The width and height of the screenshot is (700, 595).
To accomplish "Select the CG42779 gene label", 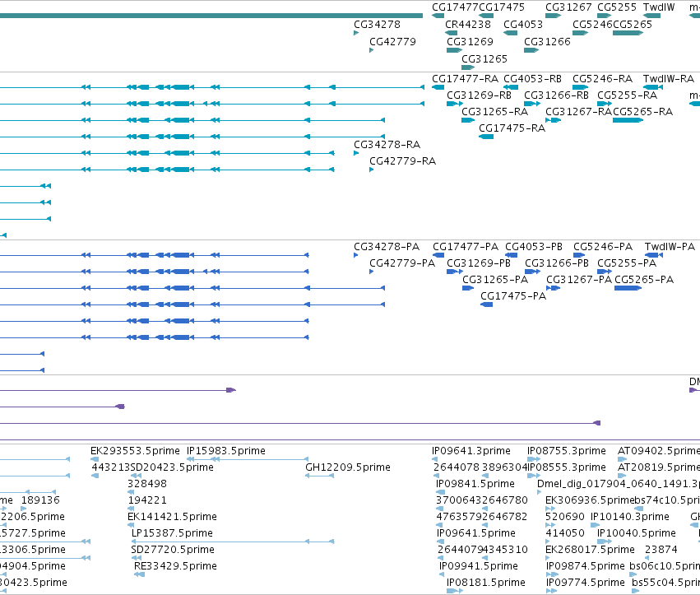I will (393, 42).
